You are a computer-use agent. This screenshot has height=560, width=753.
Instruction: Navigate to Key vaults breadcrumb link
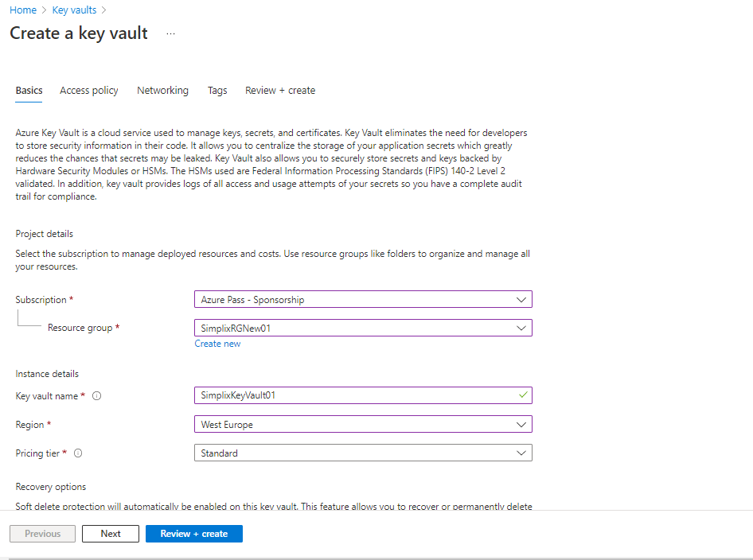coord(74,10)
